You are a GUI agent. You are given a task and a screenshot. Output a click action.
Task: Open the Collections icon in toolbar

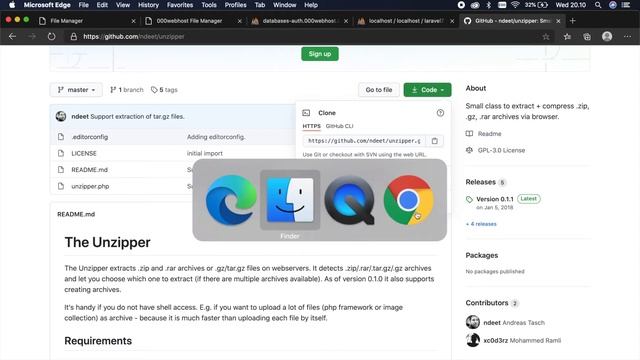tap(587, 37)
